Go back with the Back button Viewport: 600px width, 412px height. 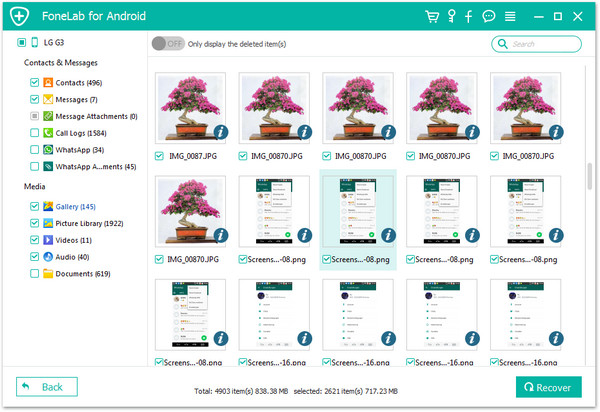click(42, 387)
